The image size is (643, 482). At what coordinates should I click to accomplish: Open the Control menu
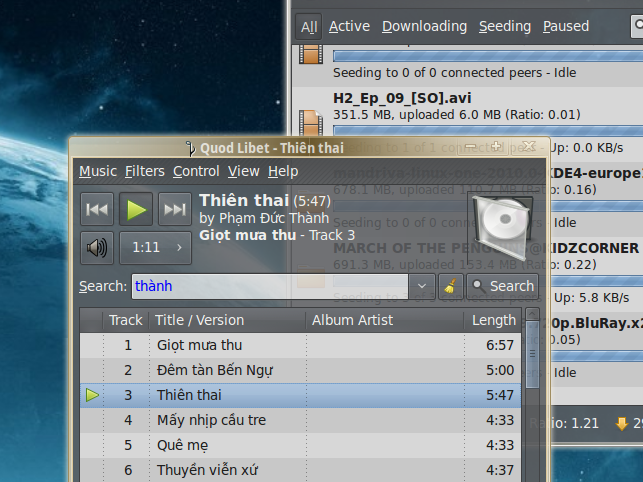(196, 171)
